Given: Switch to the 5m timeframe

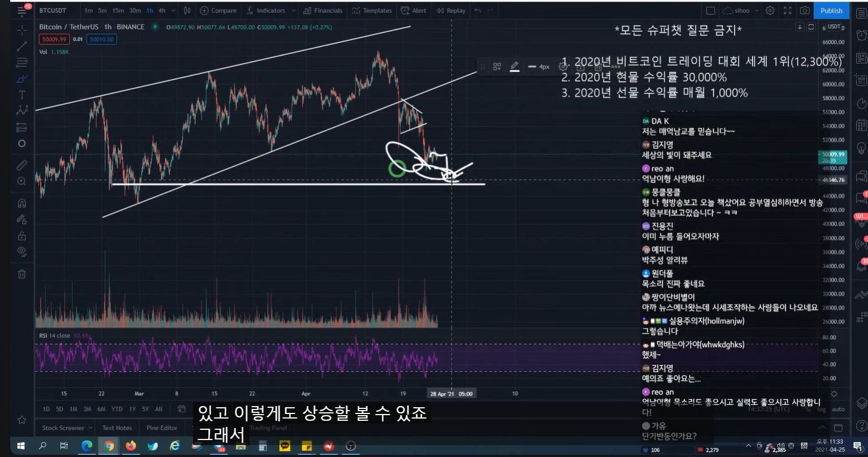Looking at the screenshot, I should coord(102,10).
